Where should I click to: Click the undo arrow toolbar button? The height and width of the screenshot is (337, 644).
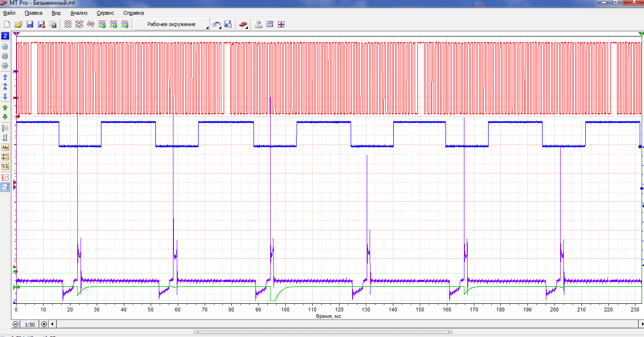pos(217,24)
